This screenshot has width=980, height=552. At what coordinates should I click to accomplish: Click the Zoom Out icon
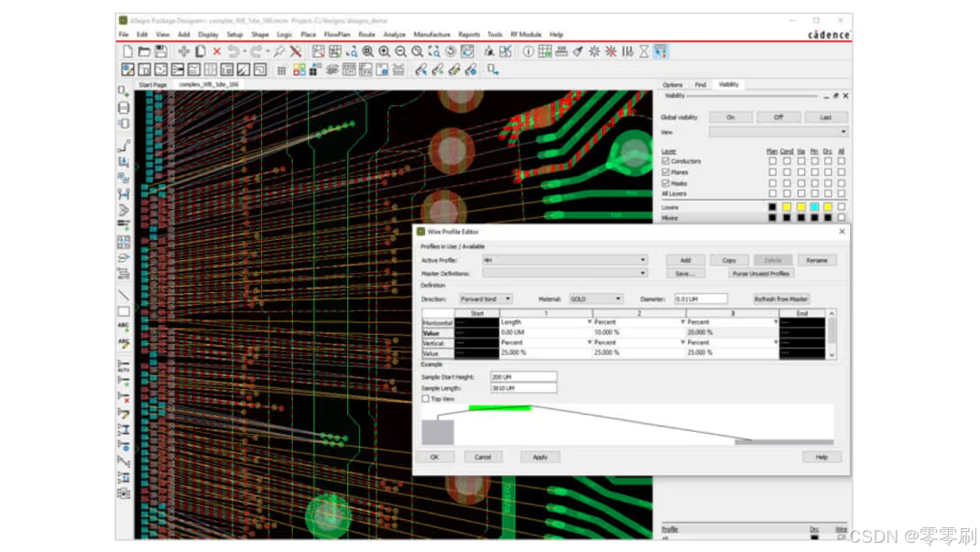(400, 51)
